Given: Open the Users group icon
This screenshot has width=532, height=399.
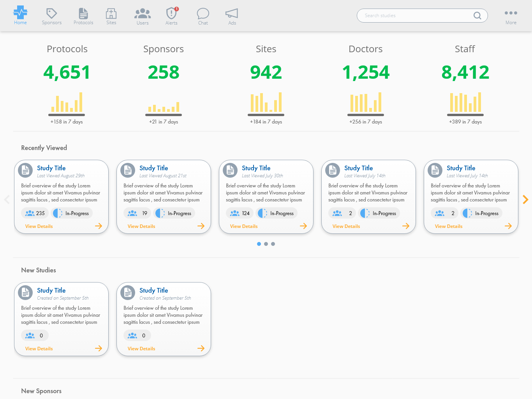Looking at the screenshot, I should coord(143,14).
